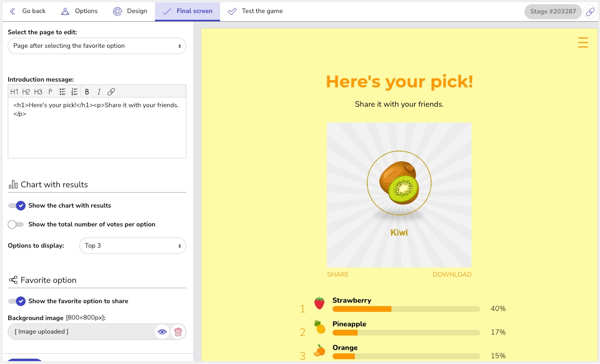
Task: Open the hamburger menu in the preview
Action: (583, 42)
